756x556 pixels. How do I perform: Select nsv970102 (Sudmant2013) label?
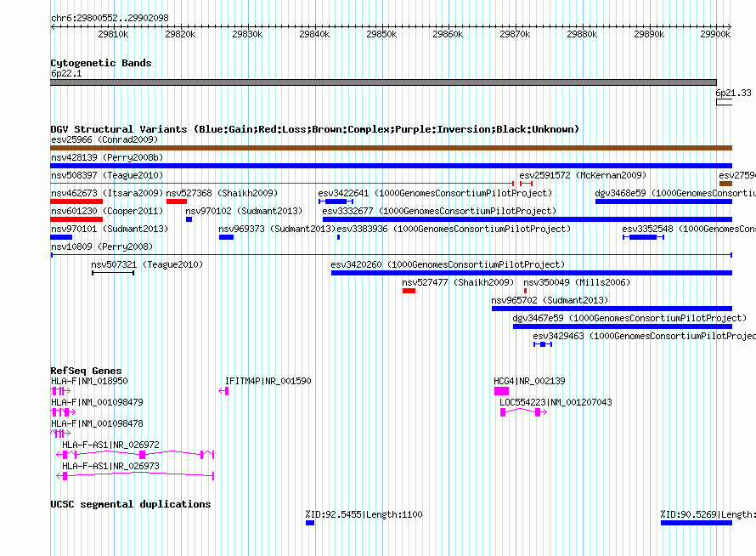coord(244,211)
